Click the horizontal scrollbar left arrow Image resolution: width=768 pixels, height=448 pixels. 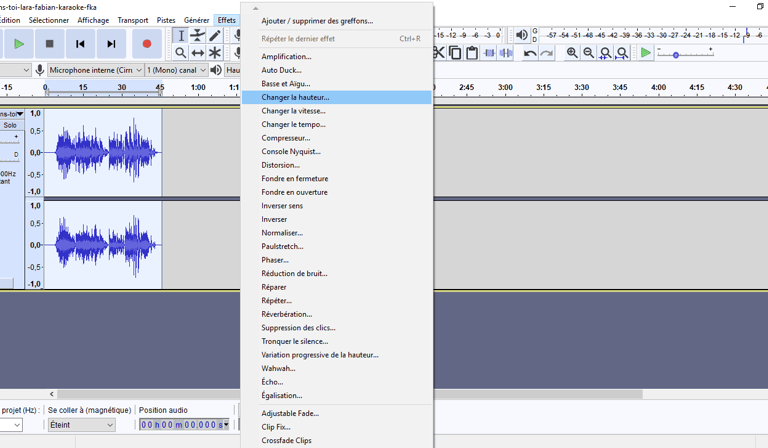(x=52, y=394)
